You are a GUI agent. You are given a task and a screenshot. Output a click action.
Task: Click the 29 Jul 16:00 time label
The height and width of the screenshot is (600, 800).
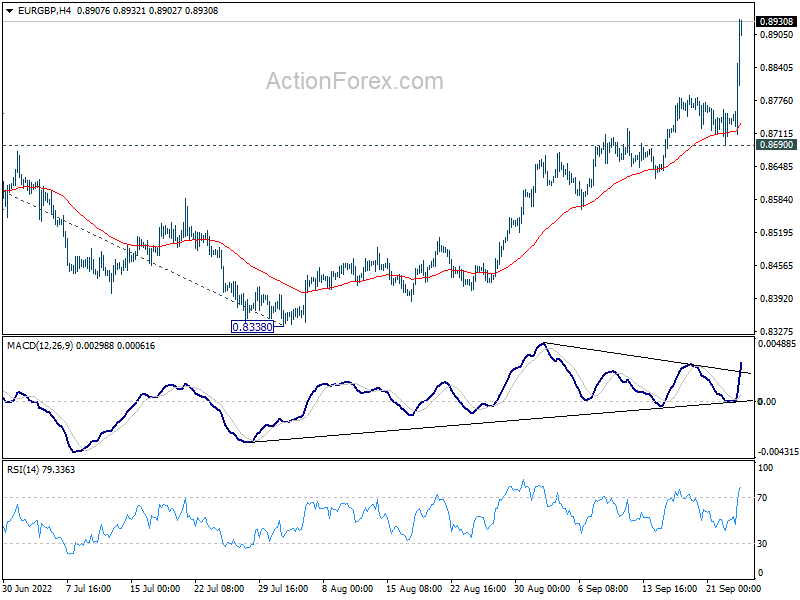click(x=283, y=589)
